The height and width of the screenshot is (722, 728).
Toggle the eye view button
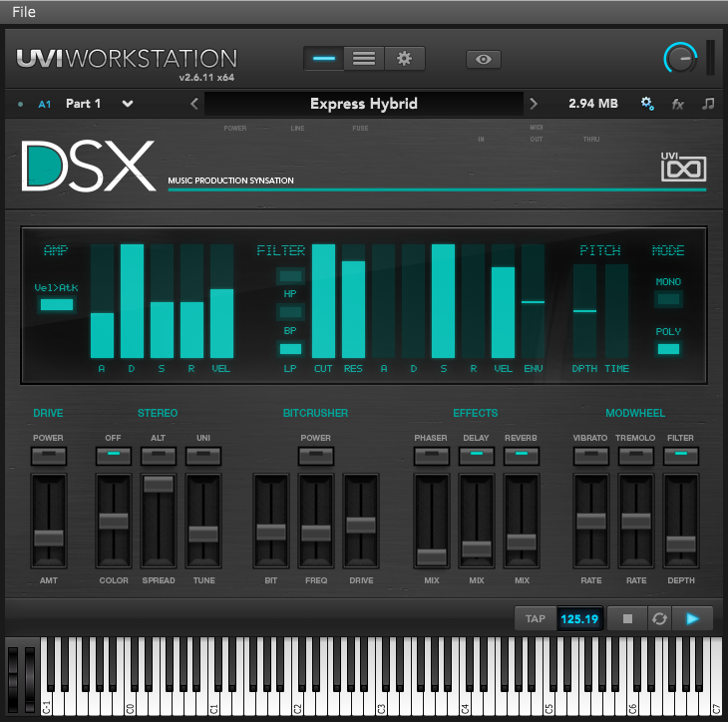(x=484, y=60)
